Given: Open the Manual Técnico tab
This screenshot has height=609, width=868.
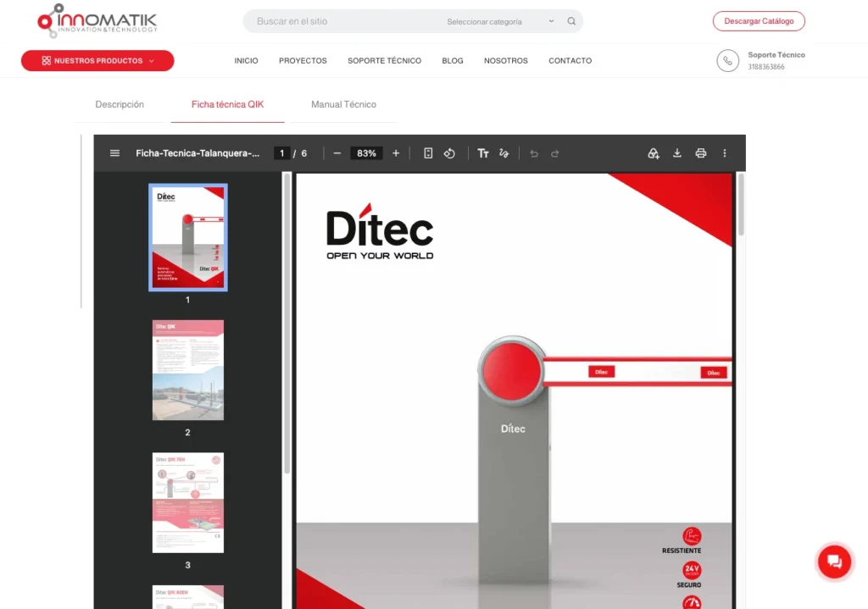Looking at the screenshot, I should (x=343, y=104).
